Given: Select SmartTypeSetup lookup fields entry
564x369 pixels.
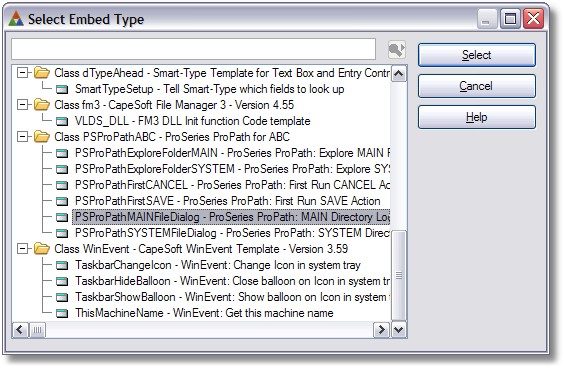Looking at the screenshot, I should tap(209, 89).
